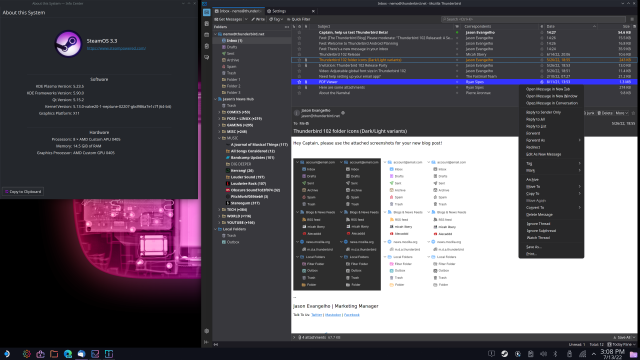
Task: Click the global search field
Action: [x=533, y=19]
